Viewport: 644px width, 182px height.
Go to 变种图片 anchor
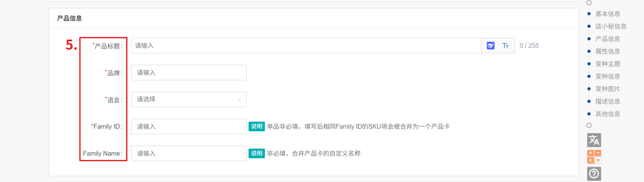(x=607, y=89)
